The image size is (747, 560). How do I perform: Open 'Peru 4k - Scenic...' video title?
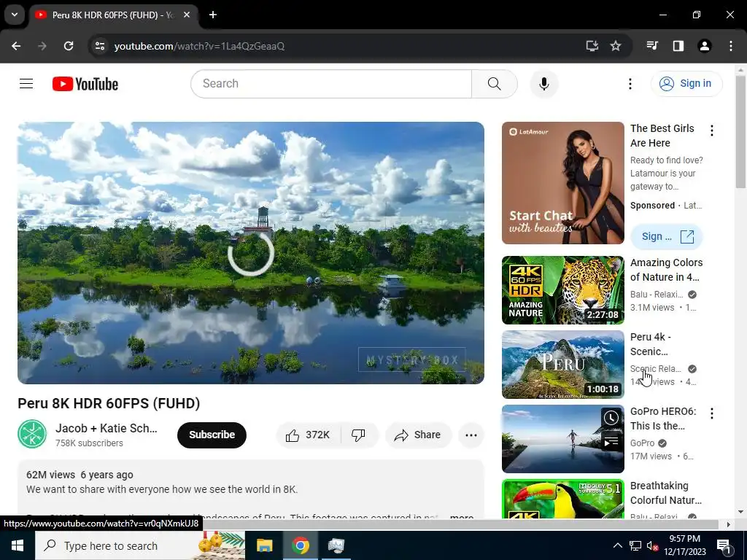click(x=650, y=344)
